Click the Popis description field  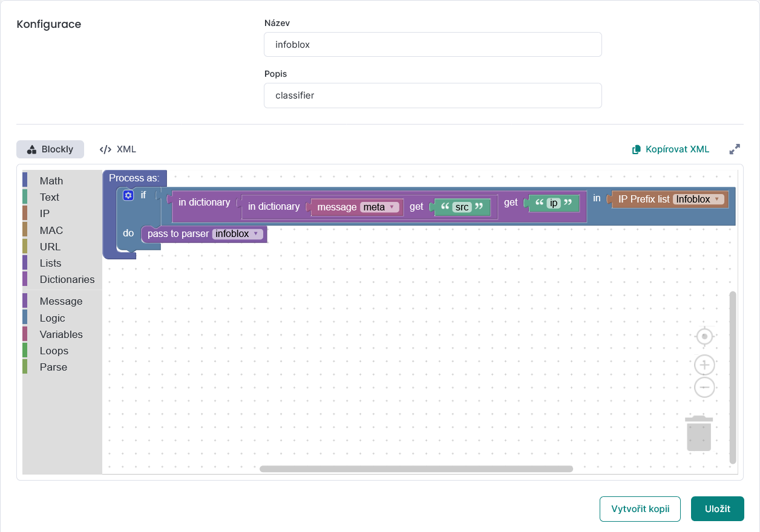[x=433, y=96]
